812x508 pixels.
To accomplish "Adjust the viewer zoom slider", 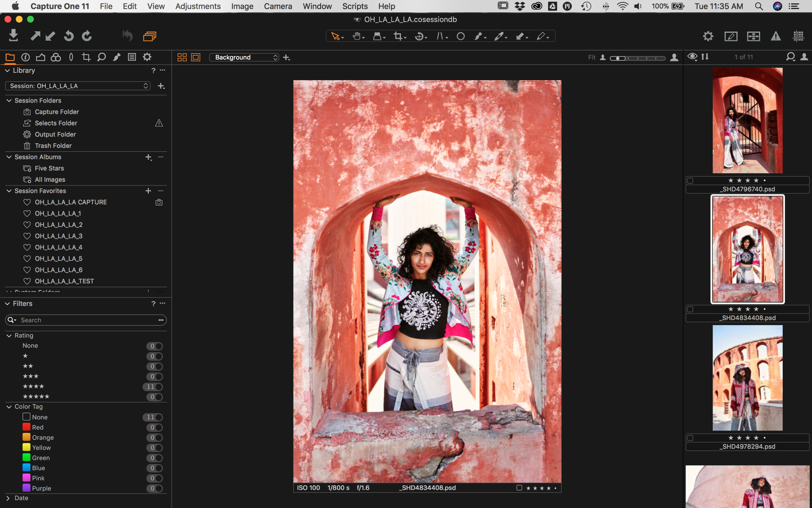I will pyautogui.click(x=638, y=58).
